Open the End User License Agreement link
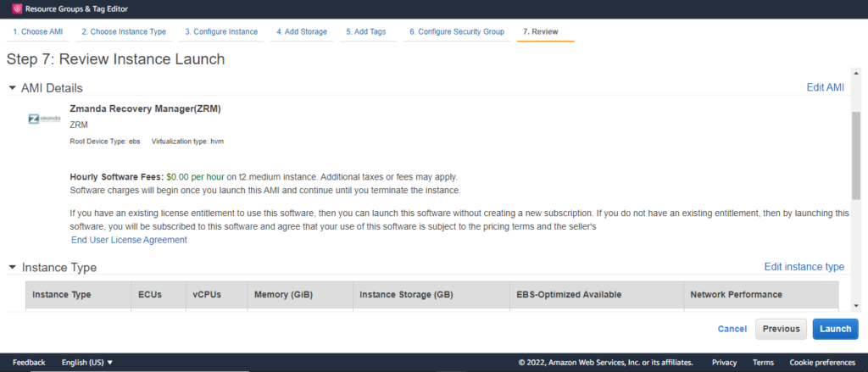 (129, 241)
